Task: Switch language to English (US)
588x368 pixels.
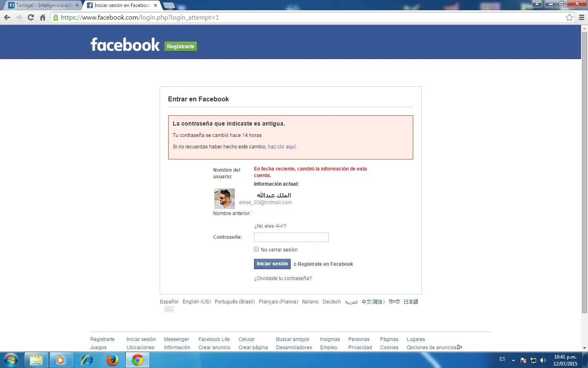Action: pyautogui.click(x=197, y=302)
